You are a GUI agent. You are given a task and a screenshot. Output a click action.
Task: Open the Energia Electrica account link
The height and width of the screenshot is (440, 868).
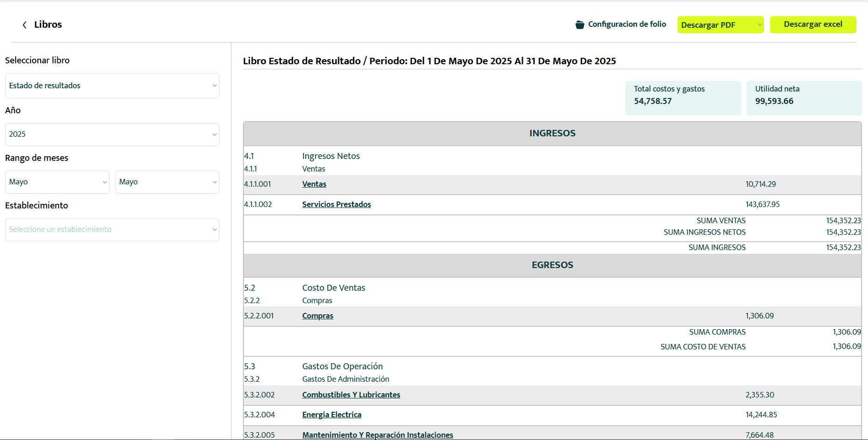(x=331, y=415)
